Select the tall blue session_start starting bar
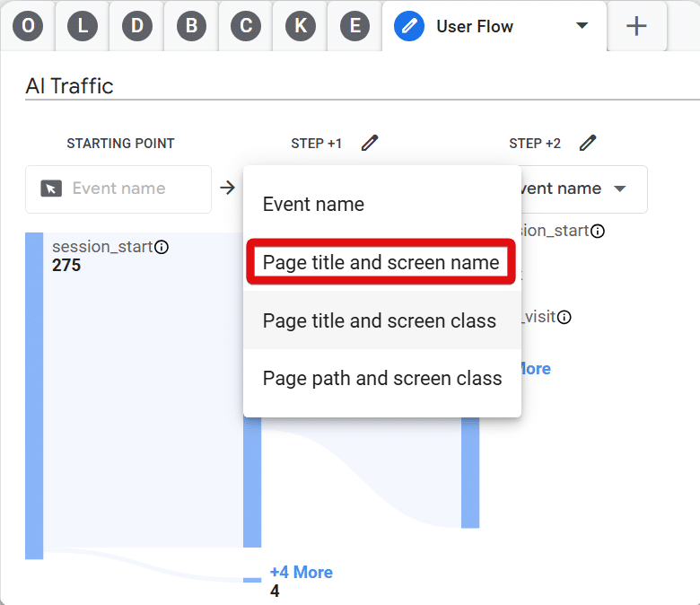The height and width of the screenshot is (605, 700). click(34, 396)
